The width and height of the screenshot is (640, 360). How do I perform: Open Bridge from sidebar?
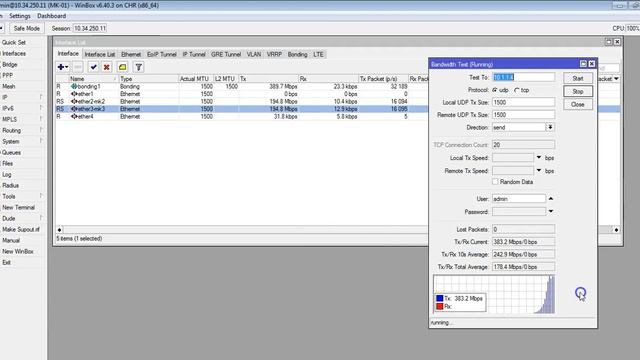pyautogui.click(x=10, y=64)
